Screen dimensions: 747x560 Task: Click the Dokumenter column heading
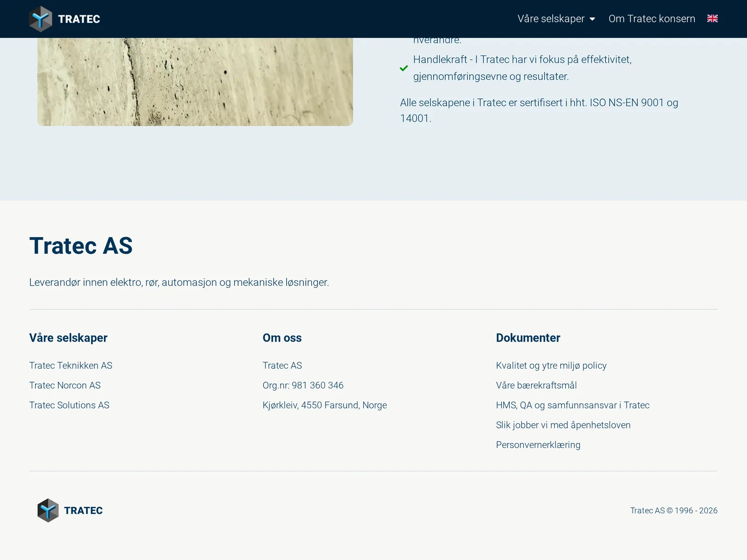528,338
